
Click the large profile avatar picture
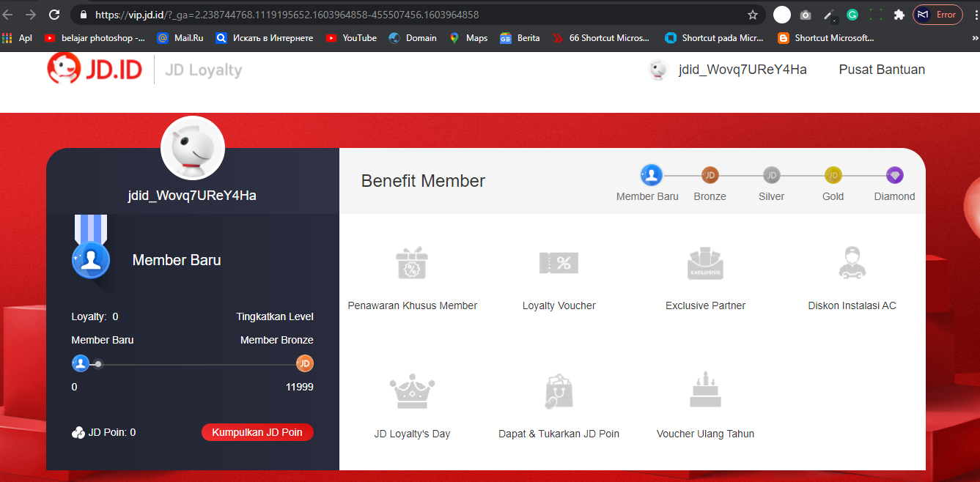[193, 148]
